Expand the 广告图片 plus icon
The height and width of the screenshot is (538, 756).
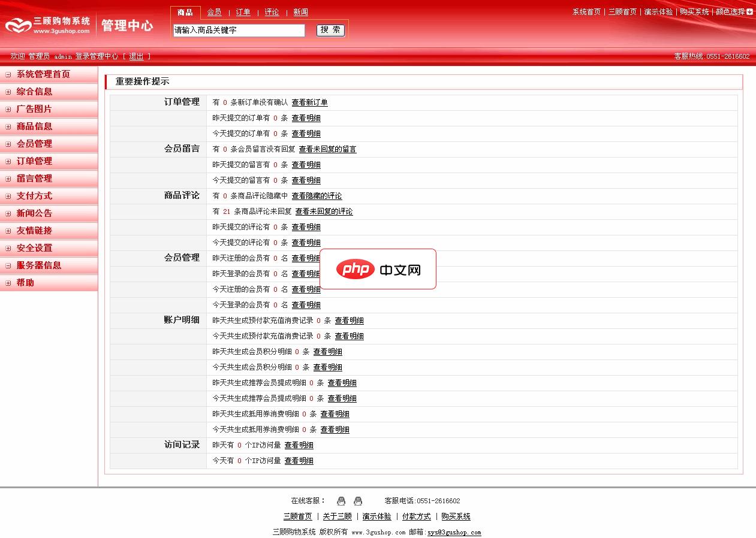pyautogui.click(x=8, y=109)
